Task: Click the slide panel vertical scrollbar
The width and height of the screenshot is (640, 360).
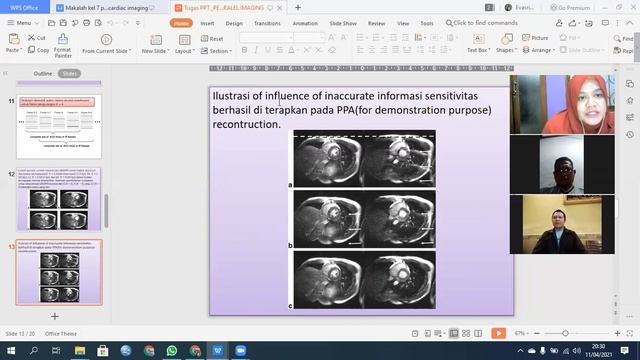Action: coord(107,211)
